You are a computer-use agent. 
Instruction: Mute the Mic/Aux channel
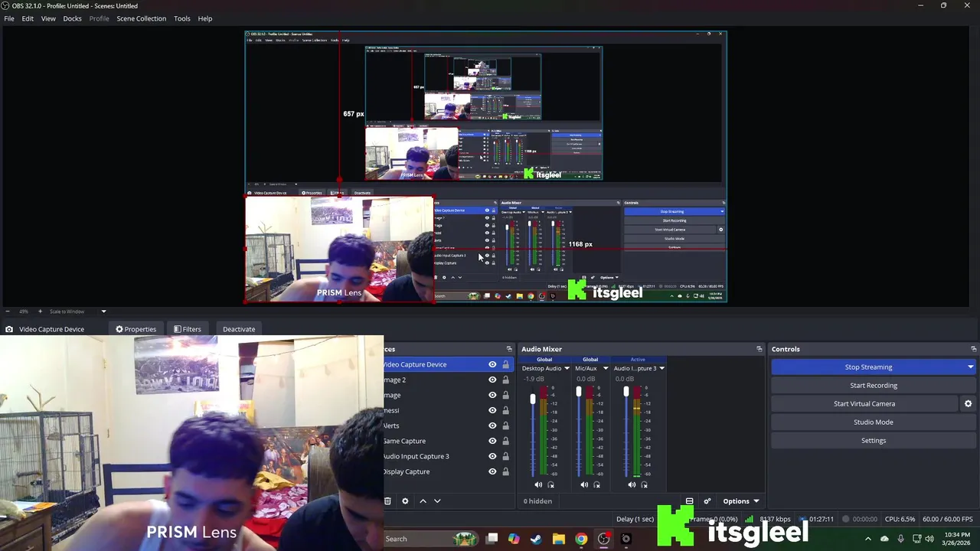[x=584, y=484]
